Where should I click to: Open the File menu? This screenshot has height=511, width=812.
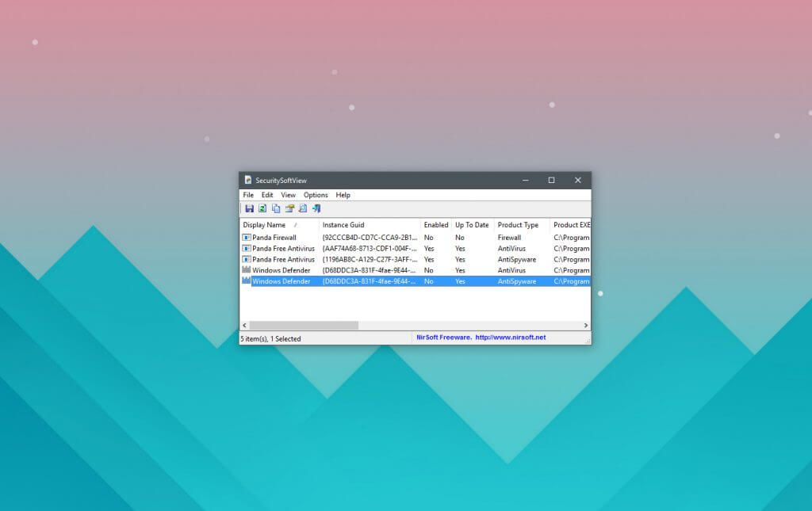248,195
